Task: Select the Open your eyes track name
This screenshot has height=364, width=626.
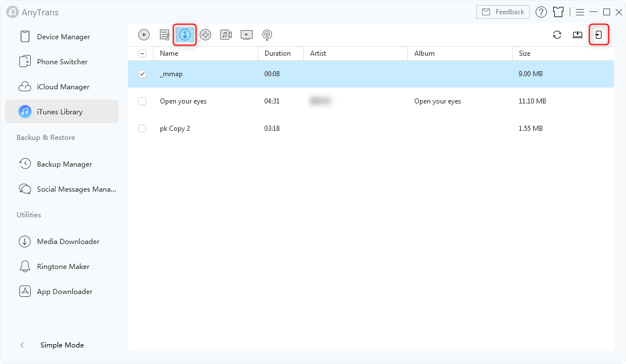Action: click(183, 101)
